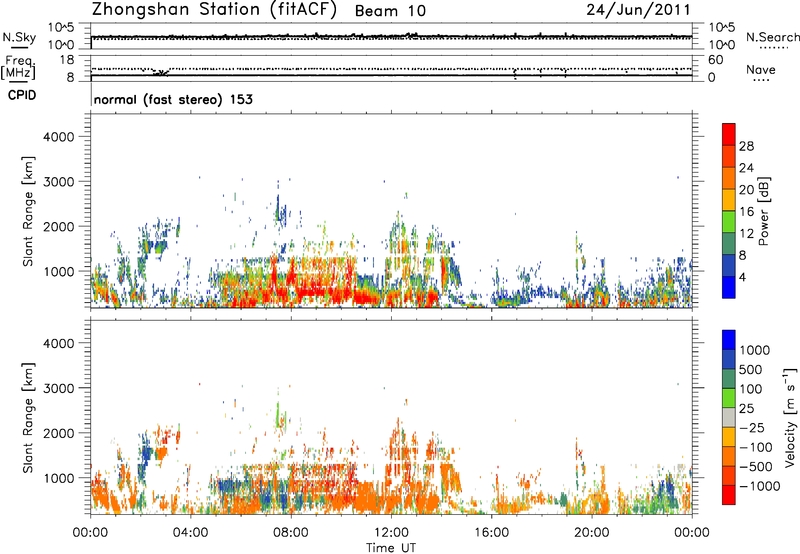Screen dimensions: 800x554
Task: Click the red bottom segment of velocity colorbar
Action: coord(729,495)
